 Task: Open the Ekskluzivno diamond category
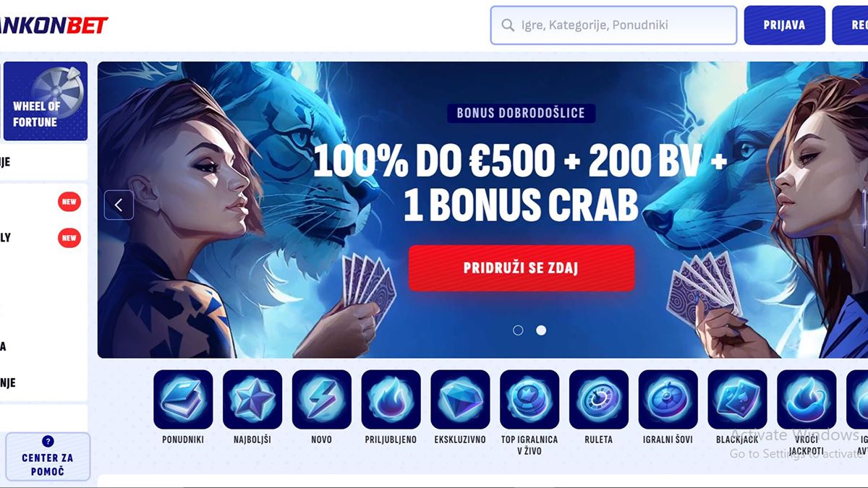point(460,400)
